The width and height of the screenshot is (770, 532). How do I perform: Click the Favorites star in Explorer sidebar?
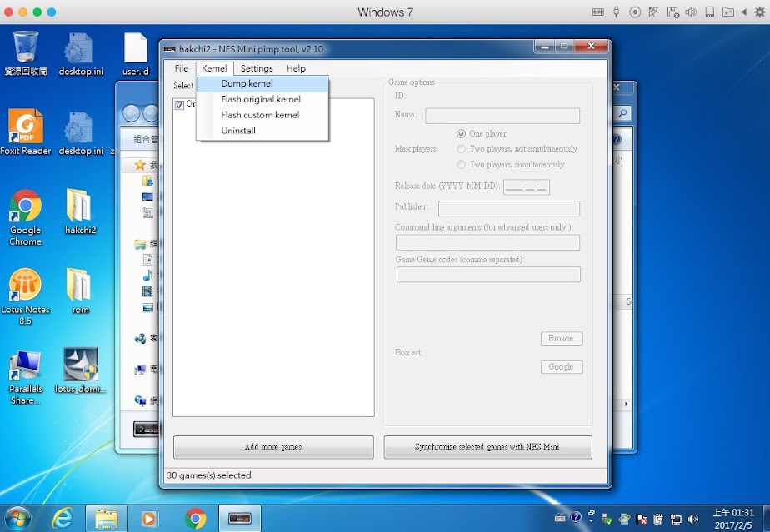pos(141,165)
